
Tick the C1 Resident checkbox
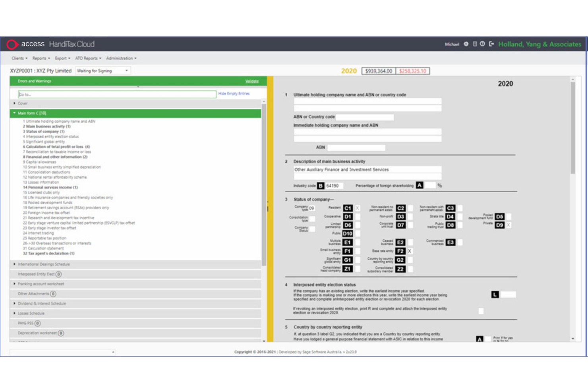357,208
